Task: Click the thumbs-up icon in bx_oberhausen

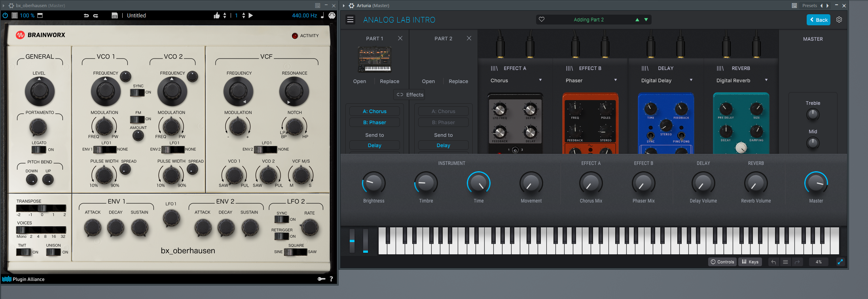Action: (x=216, y=15)
